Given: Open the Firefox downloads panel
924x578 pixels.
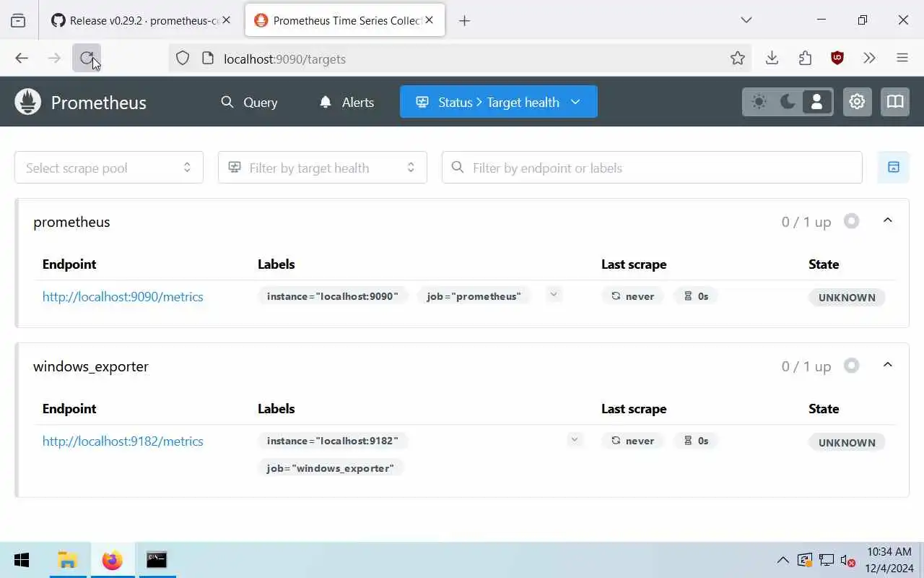Looking at the screenshot, I should coord(772,59).
